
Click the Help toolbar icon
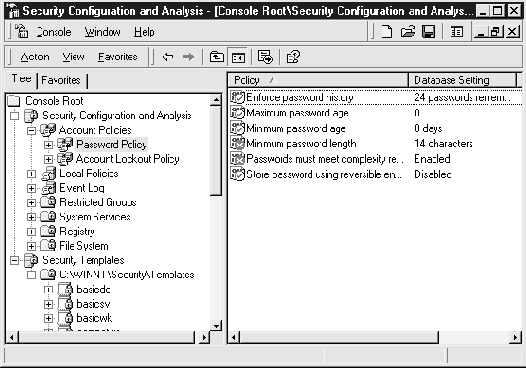[x=293, y=57]
